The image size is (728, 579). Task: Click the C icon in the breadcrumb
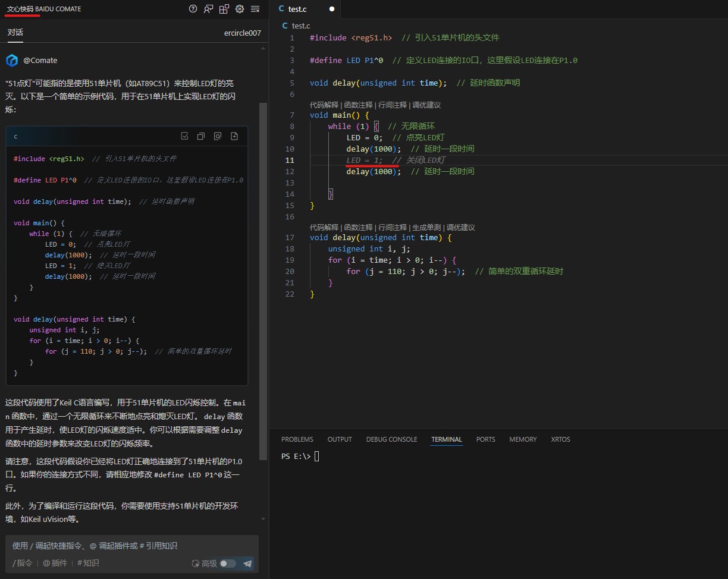(285, 26)
